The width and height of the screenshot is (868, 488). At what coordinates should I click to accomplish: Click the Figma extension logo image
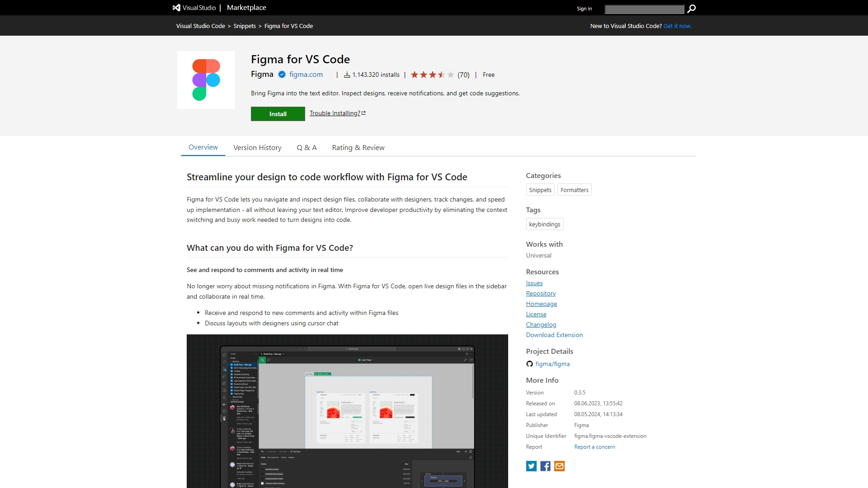pyautogui.click(x=206, y=80)
